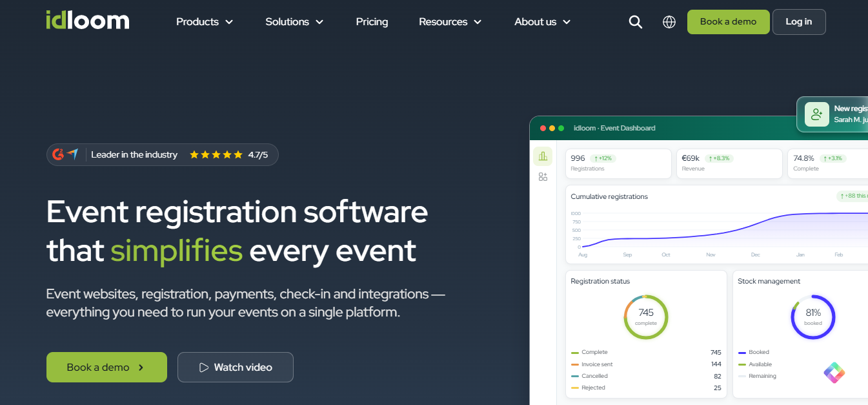Click the five star rating
This screenshot has width=868, height=405.
click(216, 155)
